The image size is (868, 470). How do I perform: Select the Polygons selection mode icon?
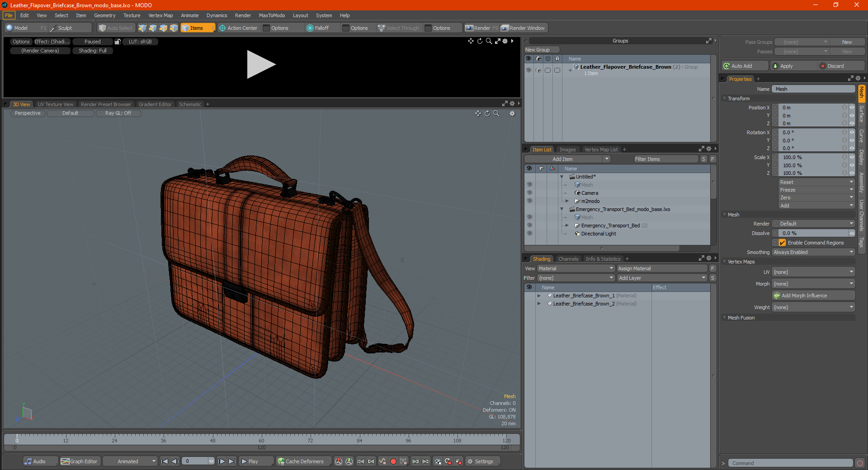pos(163,28)
